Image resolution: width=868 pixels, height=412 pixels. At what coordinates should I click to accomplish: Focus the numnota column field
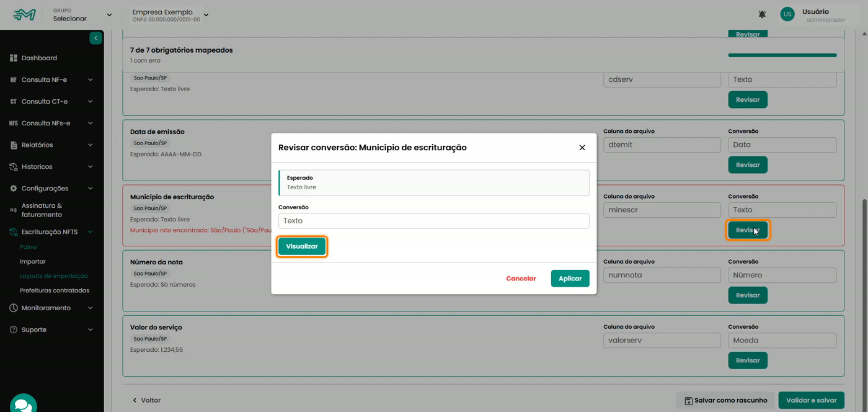coord(662,275)
